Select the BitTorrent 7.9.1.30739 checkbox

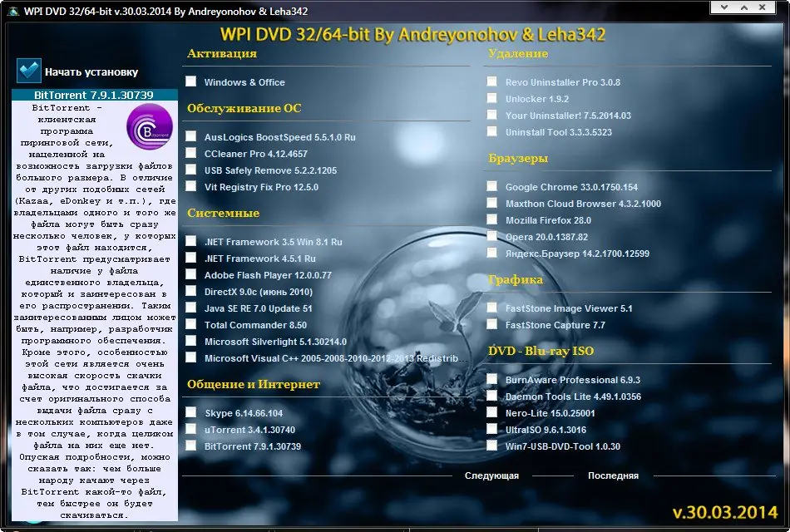(x=191, y=446)
